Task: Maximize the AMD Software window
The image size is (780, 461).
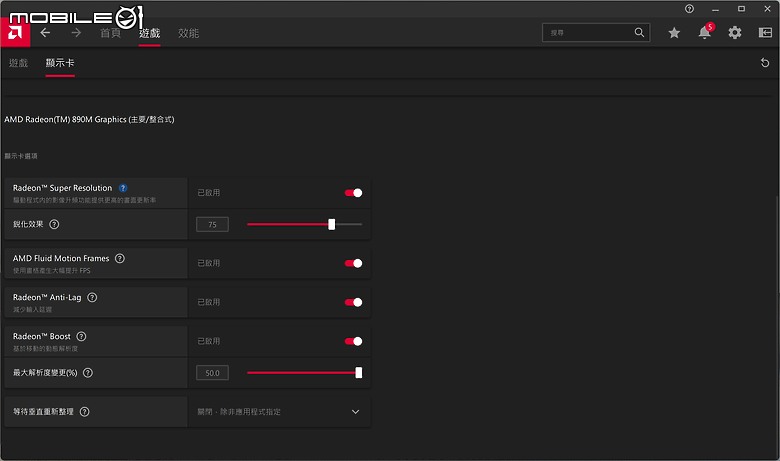Action: click(x=741, y=8)
